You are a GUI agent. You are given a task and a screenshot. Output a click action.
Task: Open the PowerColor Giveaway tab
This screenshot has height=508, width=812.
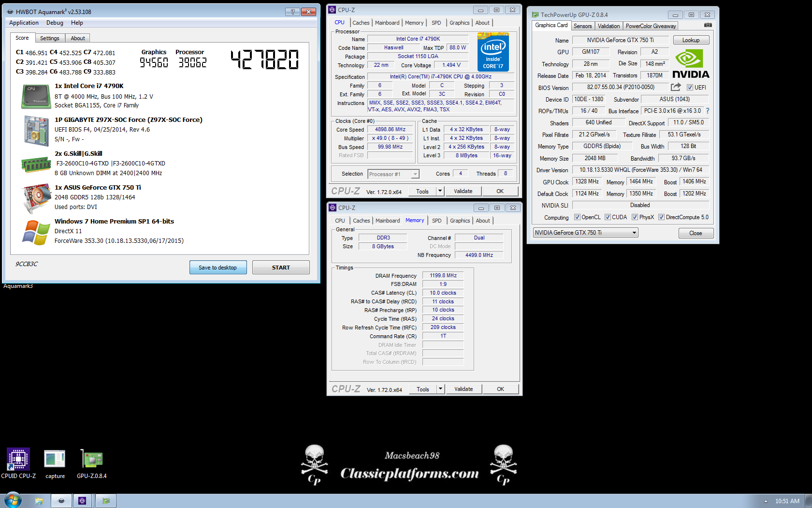click(651, 26)
